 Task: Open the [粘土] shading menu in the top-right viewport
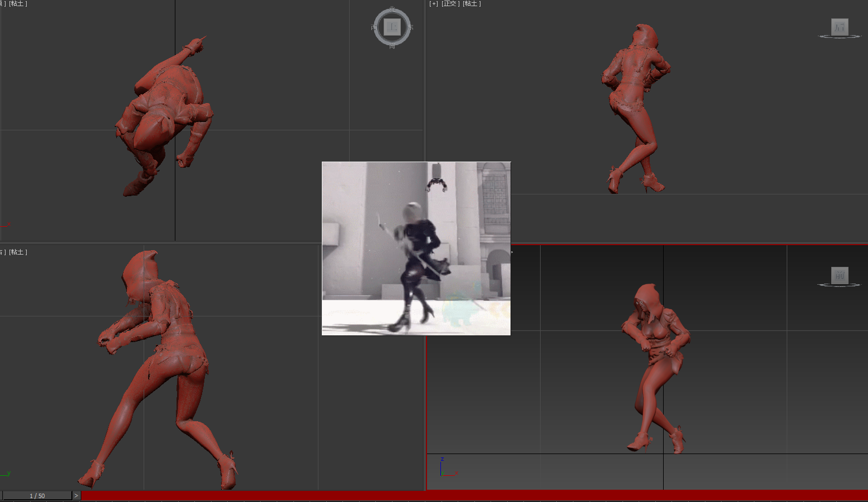coord(472,4)
